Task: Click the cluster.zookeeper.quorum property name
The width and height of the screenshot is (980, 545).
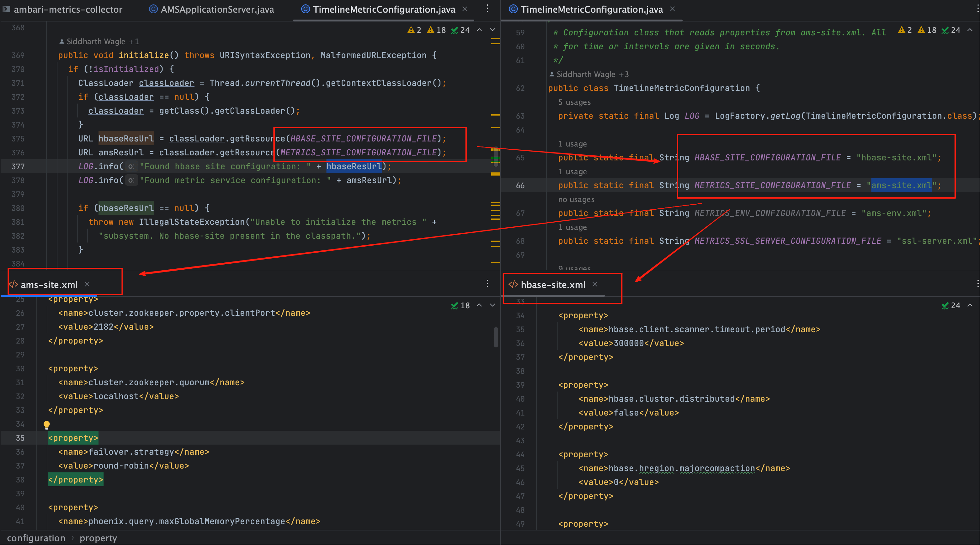Action: (149, 382)
